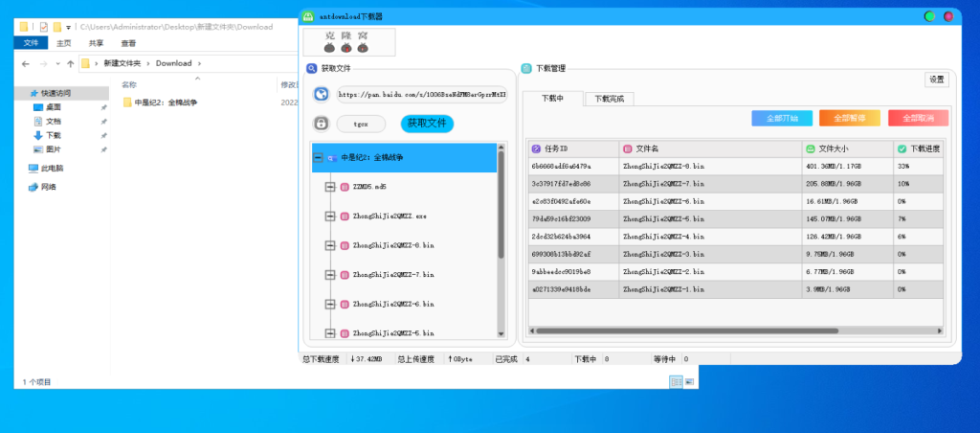
Task: Switch to the 下载完成 tab
Action: point(604,99)
